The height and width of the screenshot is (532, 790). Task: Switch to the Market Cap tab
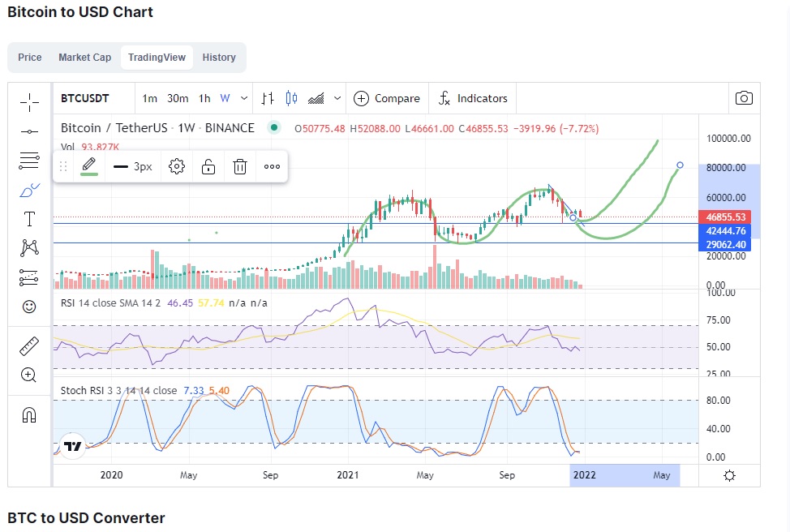[84, 58]
